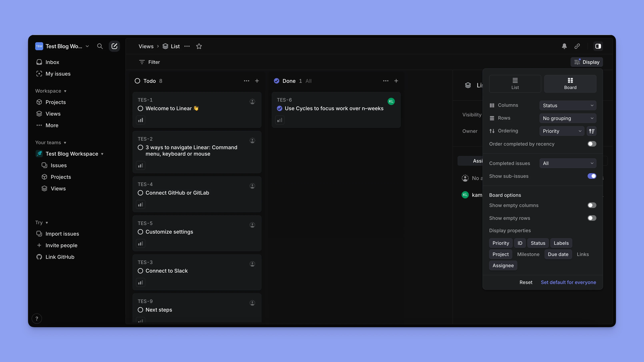Viewport: 644px width, 362px height.
Task: Enable Show empty columns
Action: pyautogui.click(x=592, y=205)
